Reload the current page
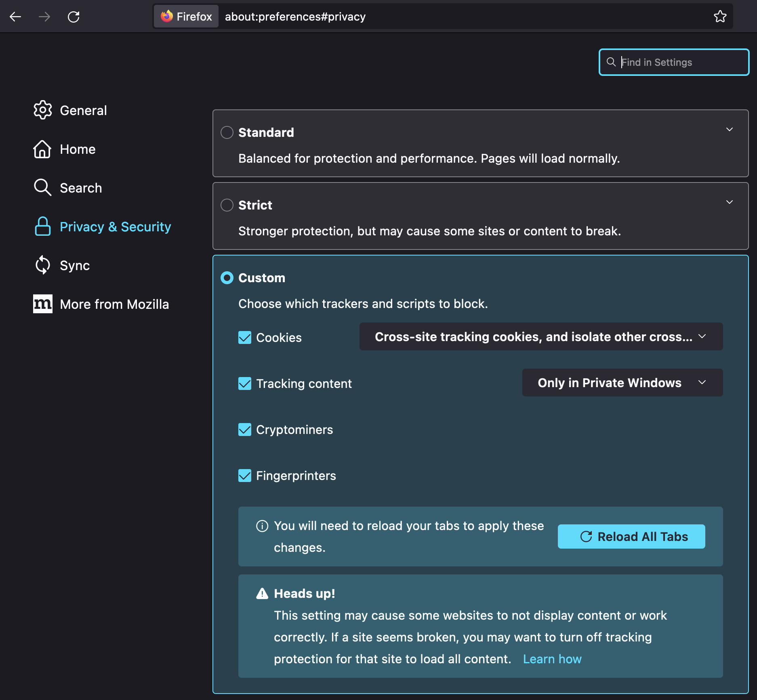Image resolution: width=757 pixels, height=700 pixels. 74,17
